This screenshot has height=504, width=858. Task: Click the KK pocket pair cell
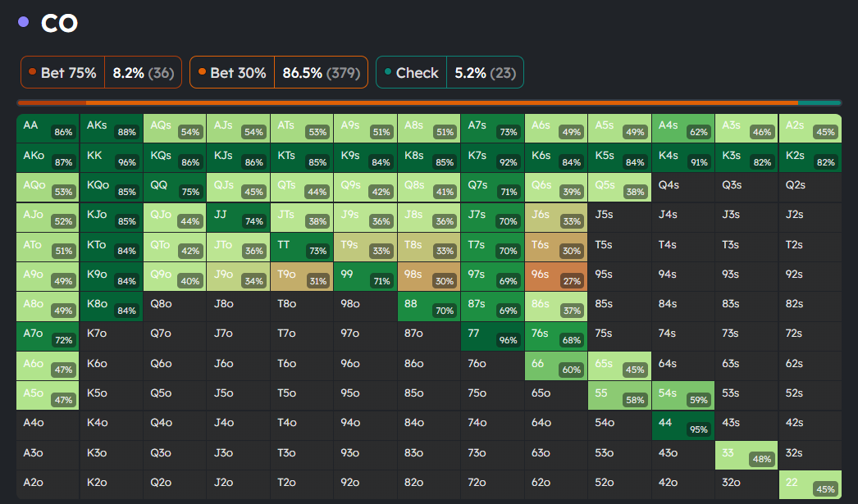(112, 158)
